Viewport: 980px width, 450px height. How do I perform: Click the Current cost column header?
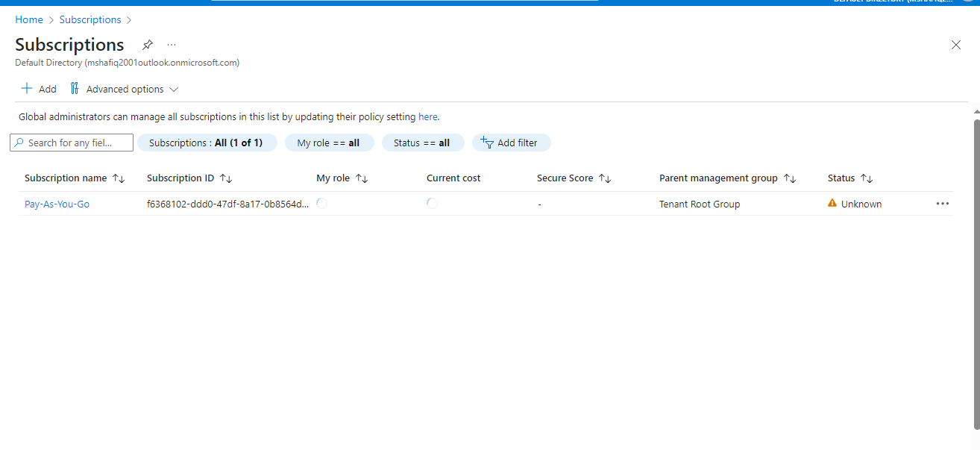point(453,178)
